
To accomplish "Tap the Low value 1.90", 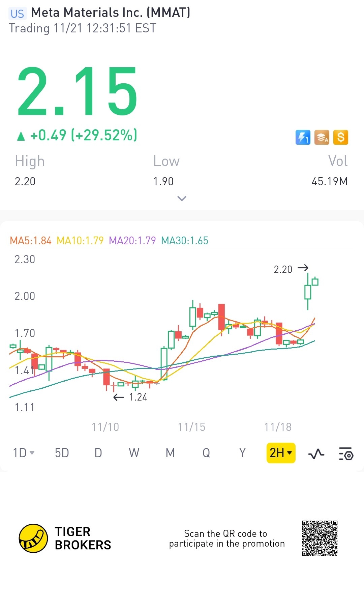I will 163,182.
